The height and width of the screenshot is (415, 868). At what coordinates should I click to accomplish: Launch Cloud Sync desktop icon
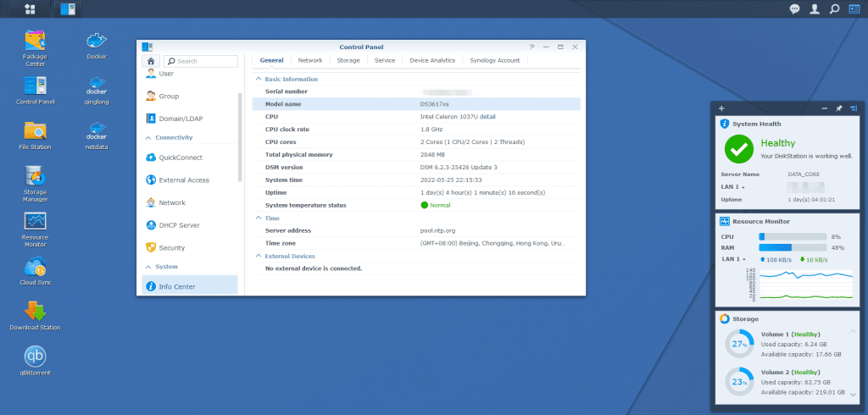[35, 271]
